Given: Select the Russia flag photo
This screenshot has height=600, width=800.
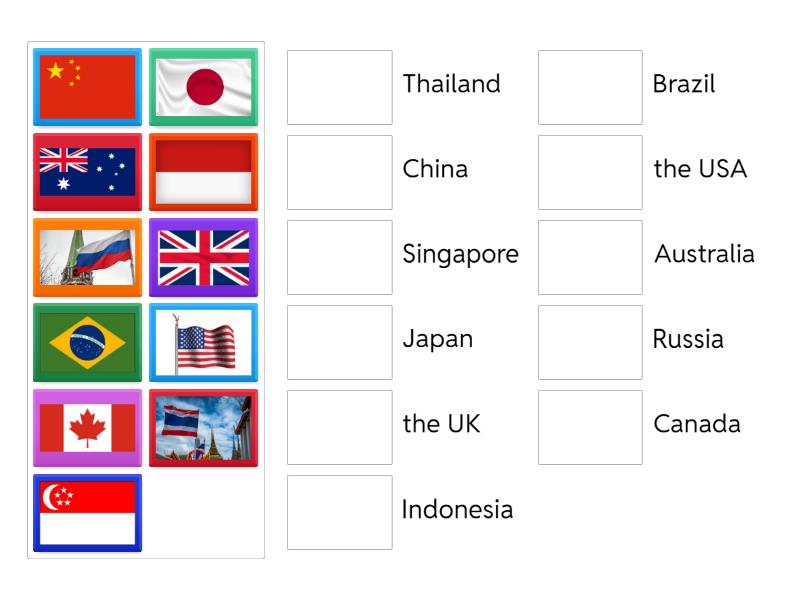Looking at the screenshot, I should click(87, 257).
